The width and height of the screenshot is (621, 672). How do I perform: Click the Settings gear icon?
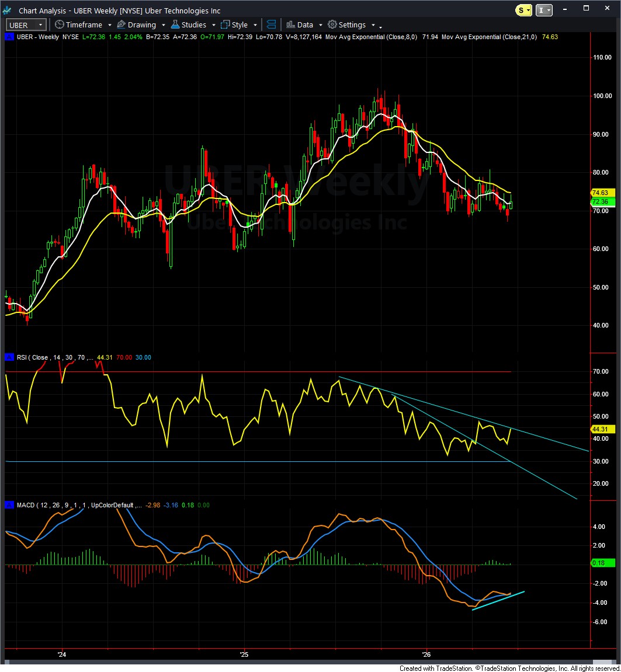point(332,25)
